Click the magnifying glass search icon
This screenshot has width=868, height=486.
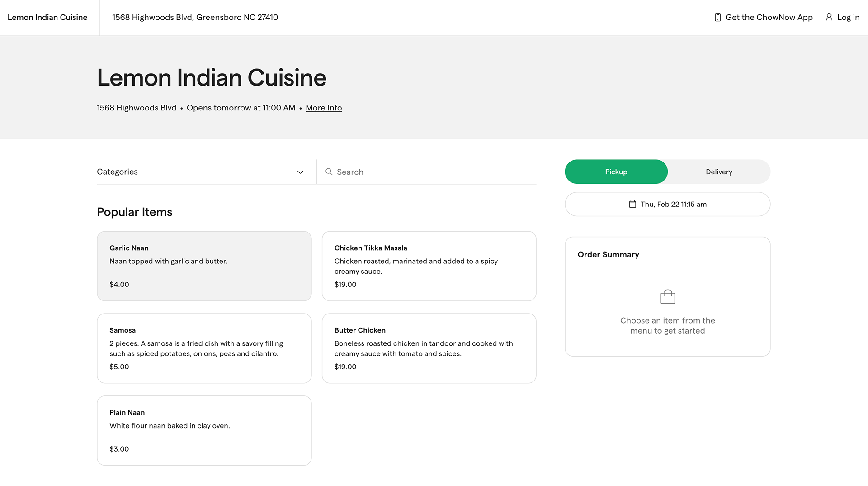click(x=329, y=172)
